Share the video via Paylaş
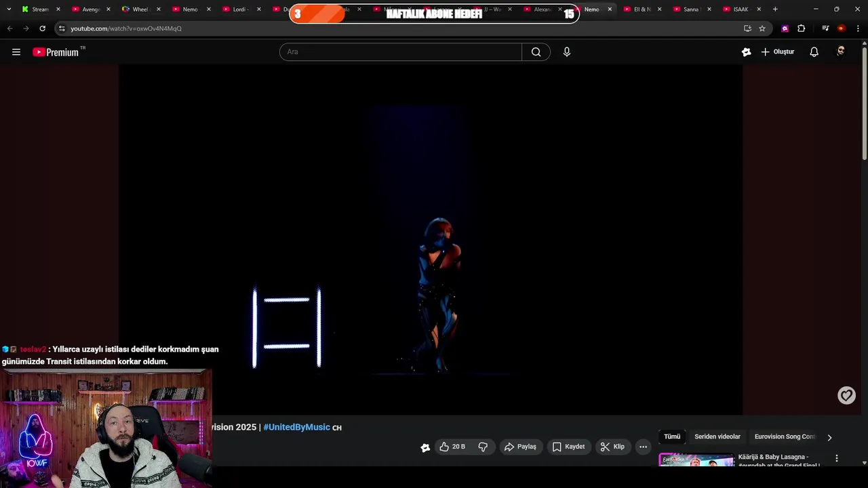 click(x=520, y=447)
